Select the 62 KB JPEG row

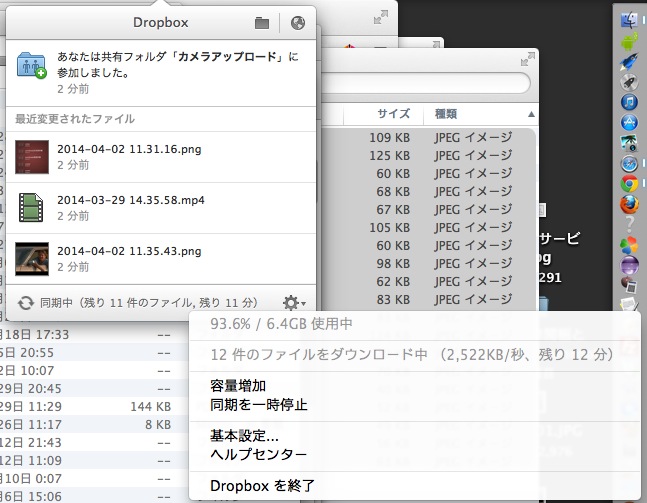tap(429, 281)
